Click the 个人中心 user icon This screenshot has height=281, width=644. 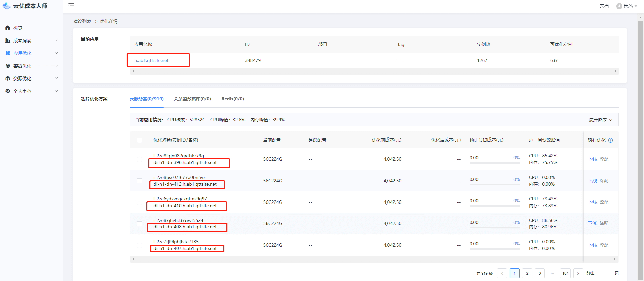[8, 91]
